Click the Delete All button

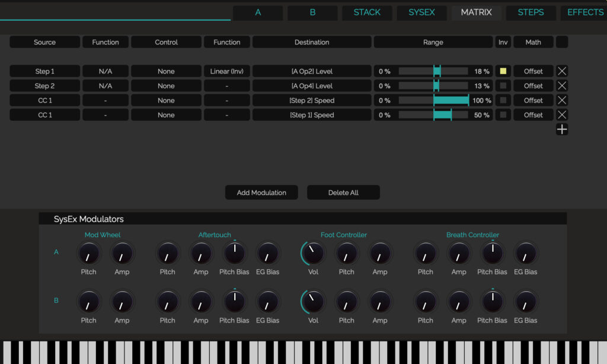tap(343, 193)
